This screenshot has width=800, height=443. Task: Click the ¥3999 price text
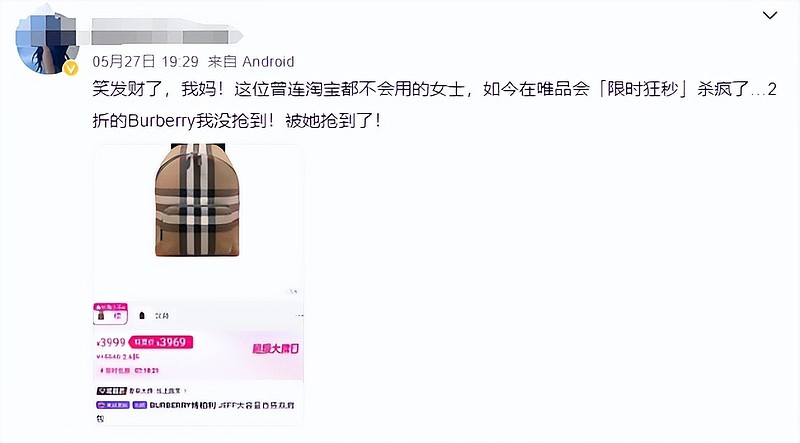111,342
